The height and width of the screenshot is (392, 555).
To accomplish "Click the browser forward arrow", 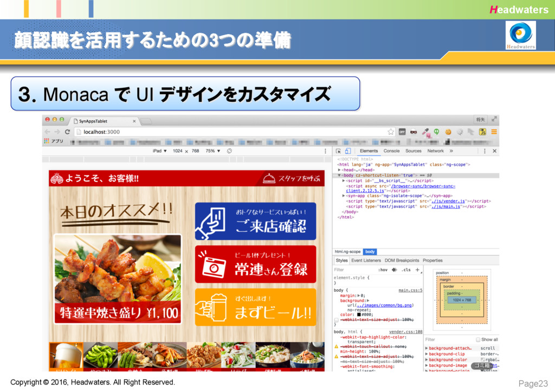I will [57, 132].
